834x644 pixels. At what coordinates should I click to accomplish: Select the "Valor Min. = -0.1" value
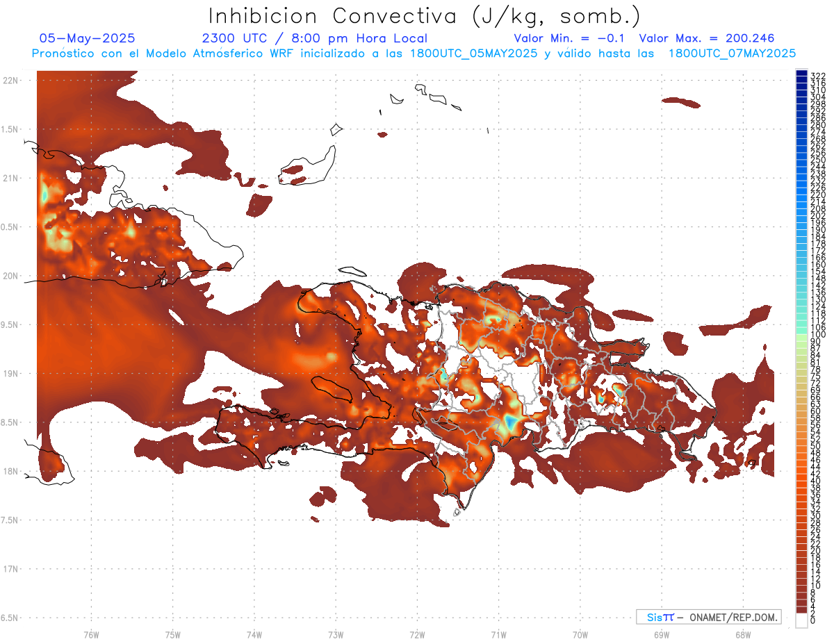point(570,38)
